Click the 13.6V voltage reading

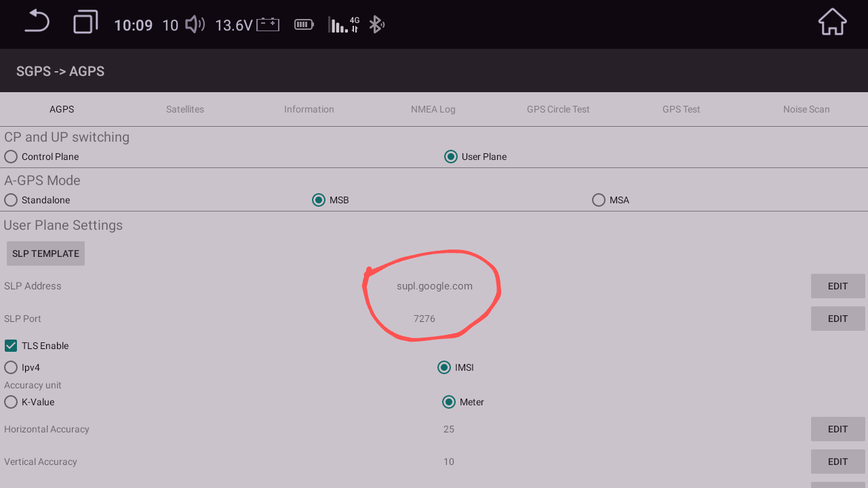(x=233, y=26)
